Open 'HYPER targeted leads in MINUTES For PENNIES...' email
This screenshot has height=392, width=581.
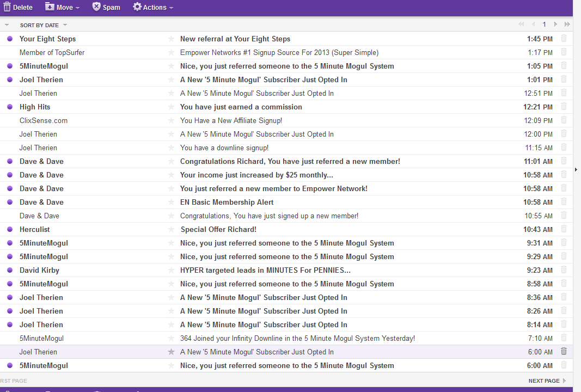265,270
